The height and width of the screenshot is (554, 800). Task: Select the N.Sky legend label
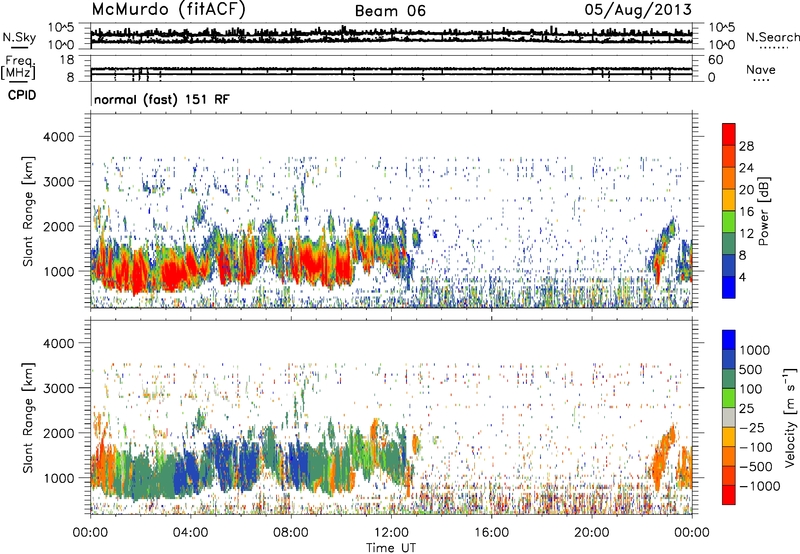click(19, 37)
